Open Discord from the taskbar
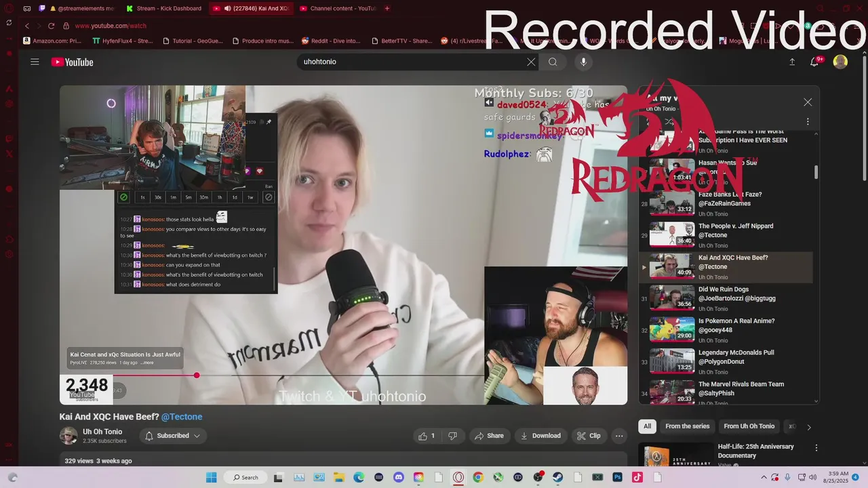The height and width of the screenshot is (488, 868). (399, 477)
